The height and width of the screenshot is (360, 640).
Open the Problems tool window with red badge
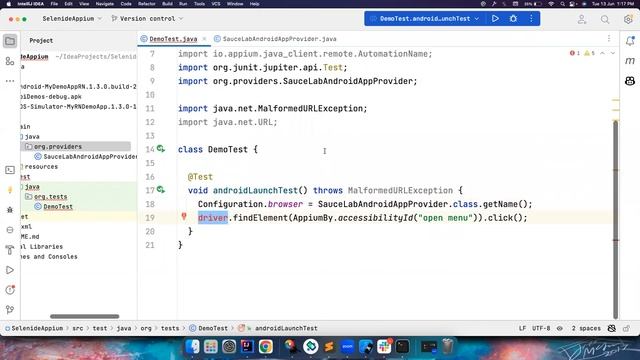pyautogui.click(x=10, y=290)
